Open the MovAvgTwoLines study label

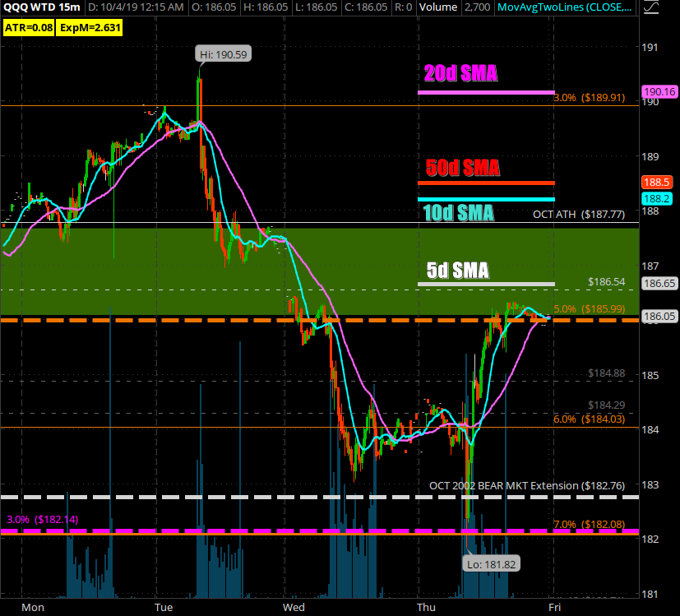[562, 9]
